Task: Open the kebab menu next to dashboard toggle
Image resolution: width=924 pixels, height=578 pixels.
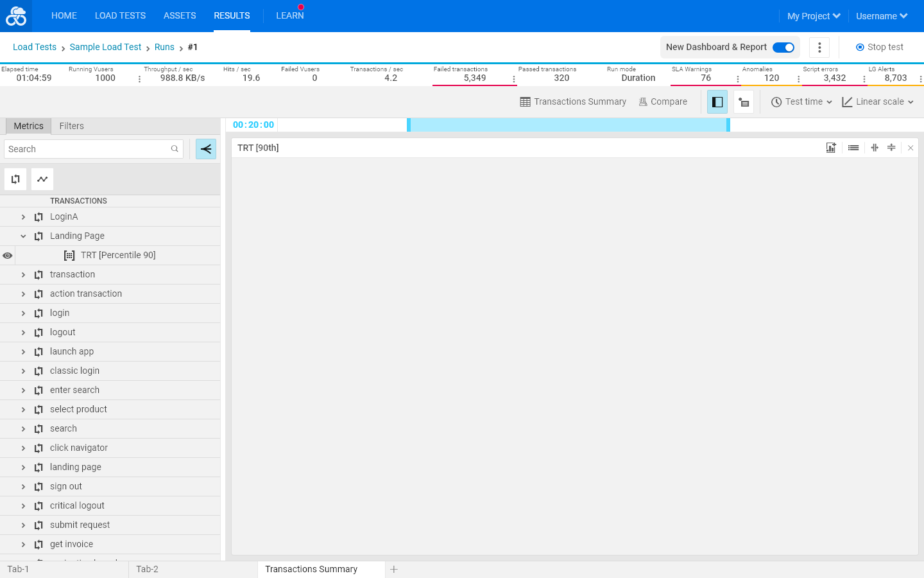Action: coord(819,48)
